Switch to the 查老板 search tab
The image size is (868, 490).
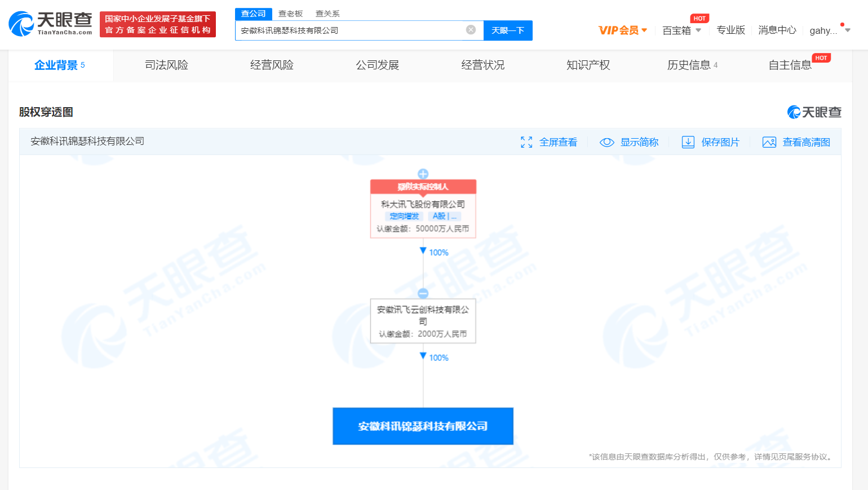coord(291,14)
